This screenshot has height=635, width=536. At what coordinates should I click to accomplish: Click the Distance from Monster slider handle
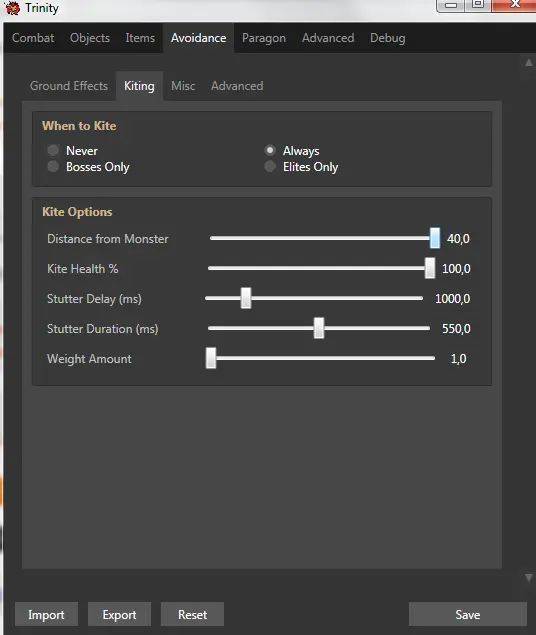click(435, 238)
